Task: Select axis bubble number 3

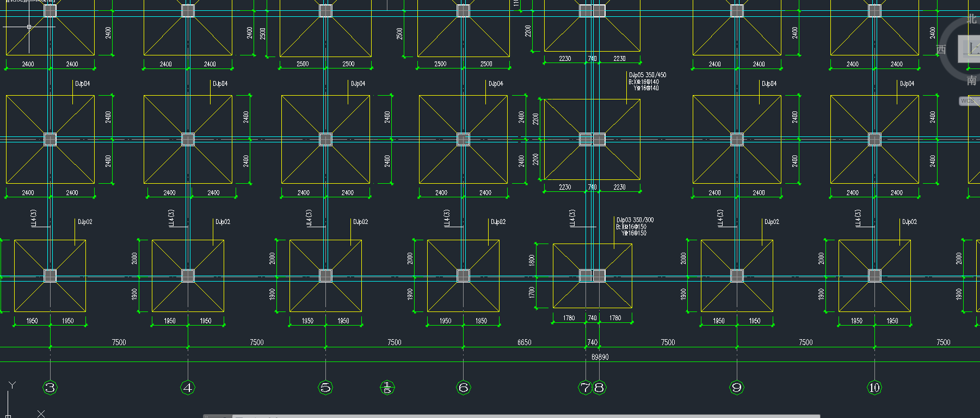Action: (x=50, y=388)
